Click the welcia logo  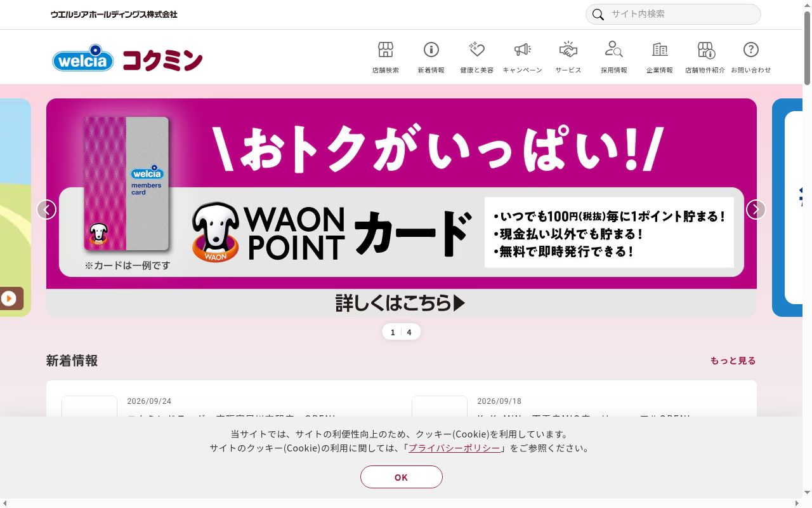[82, 58]
